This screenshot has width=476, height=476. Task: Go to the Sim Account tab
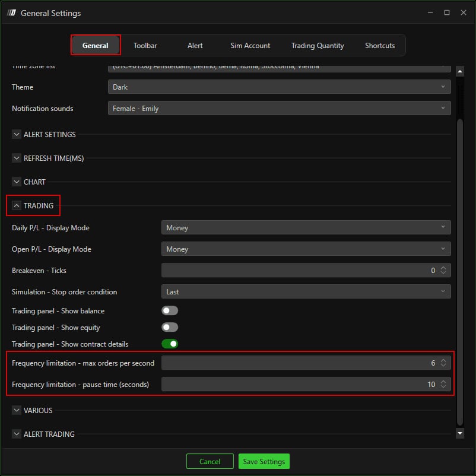(250, 46)
